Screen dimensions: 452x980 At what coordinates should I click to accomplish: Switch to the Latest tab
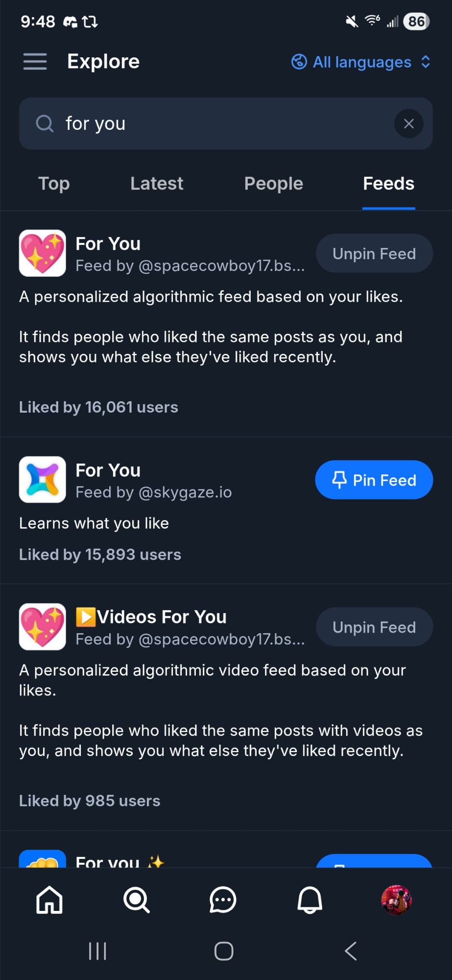[x=157, y=184]
